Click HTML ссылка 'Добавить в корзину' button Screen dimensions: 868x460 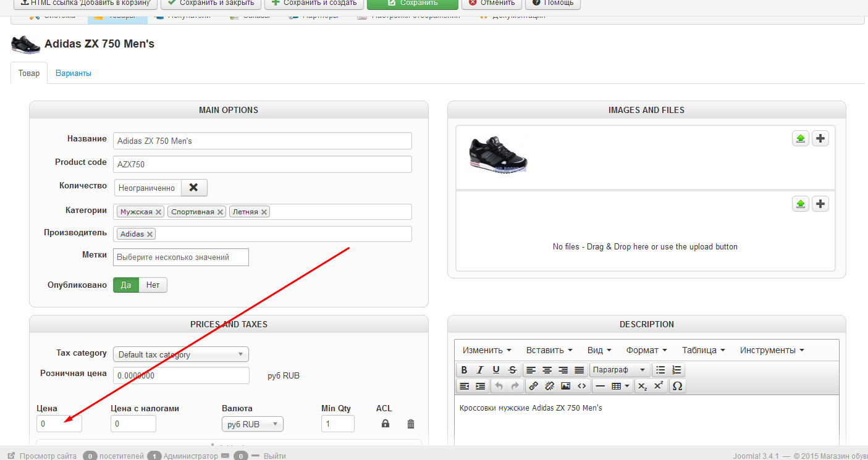[85, 4]
